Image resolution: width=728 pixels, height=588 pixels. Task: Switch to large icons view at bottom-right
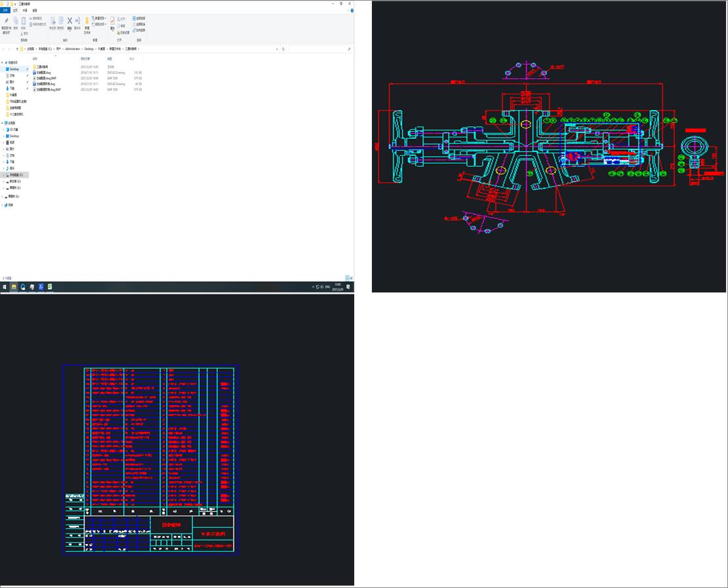click(x=350, y=278)
